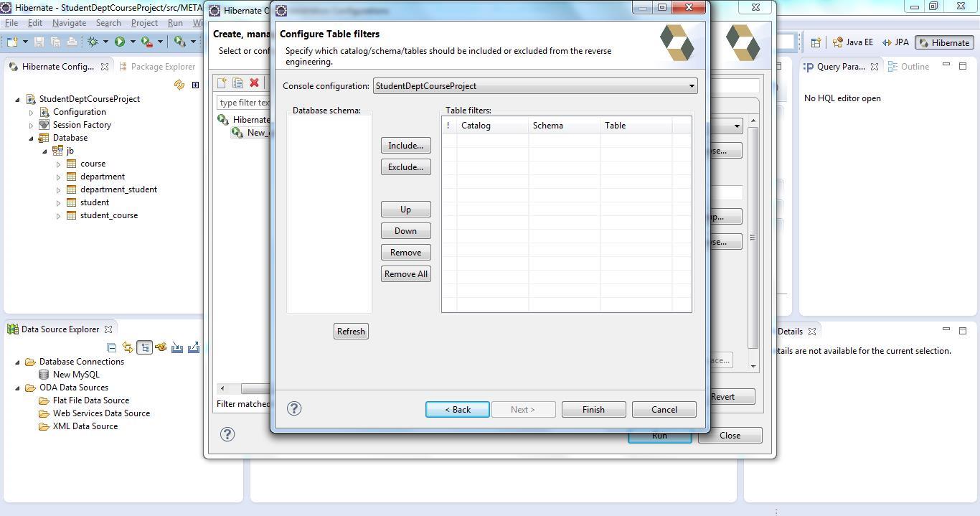Expand the Configuration node
This screenshot has width=980, height=516.
point(31,112)
